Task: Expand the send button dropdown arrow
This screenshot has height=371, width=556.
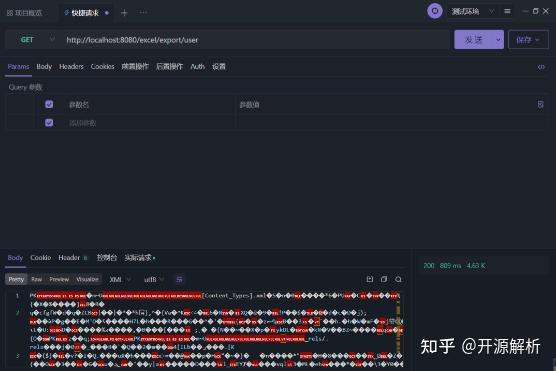Action: [498, 40]
